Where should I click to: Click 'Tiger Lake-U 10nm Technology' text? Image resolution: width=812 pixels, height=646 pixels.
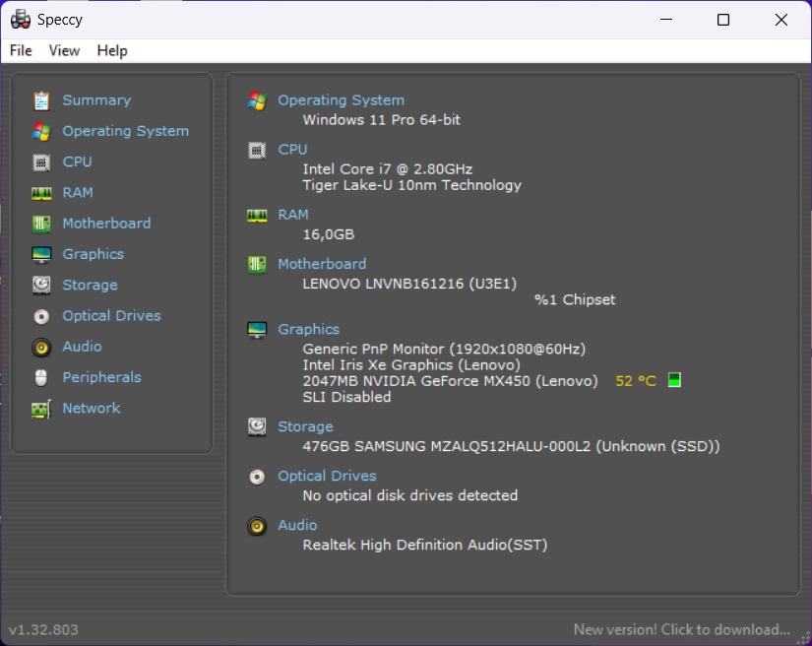(x=412, y=185)
